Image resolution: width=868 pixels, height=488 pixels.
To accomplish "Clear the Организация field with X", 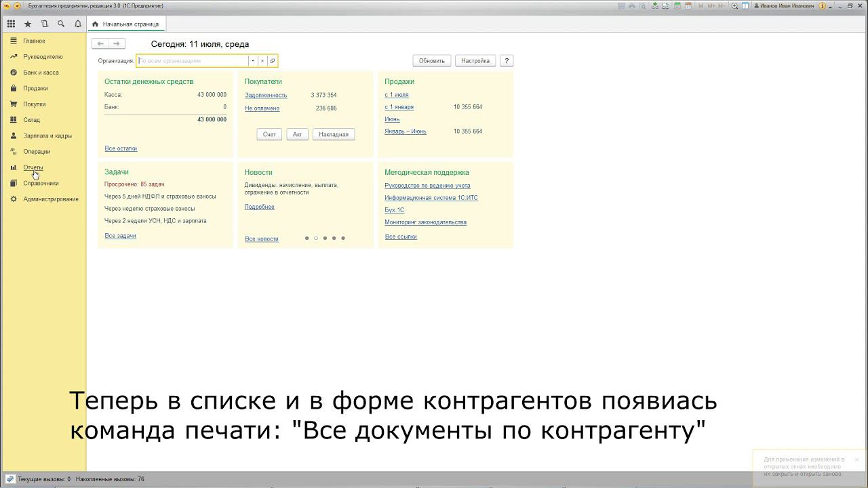I will coord(262,61).
